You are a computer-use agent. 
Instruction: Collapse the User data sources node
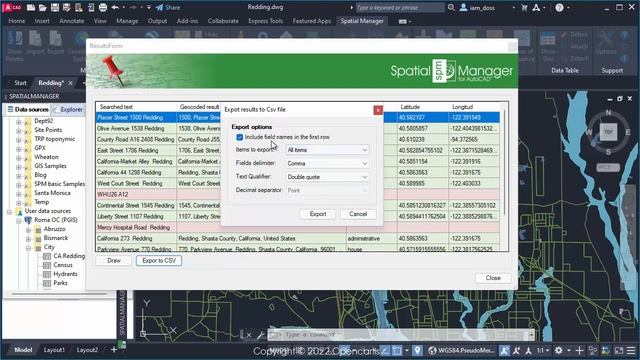coord(9,211)
